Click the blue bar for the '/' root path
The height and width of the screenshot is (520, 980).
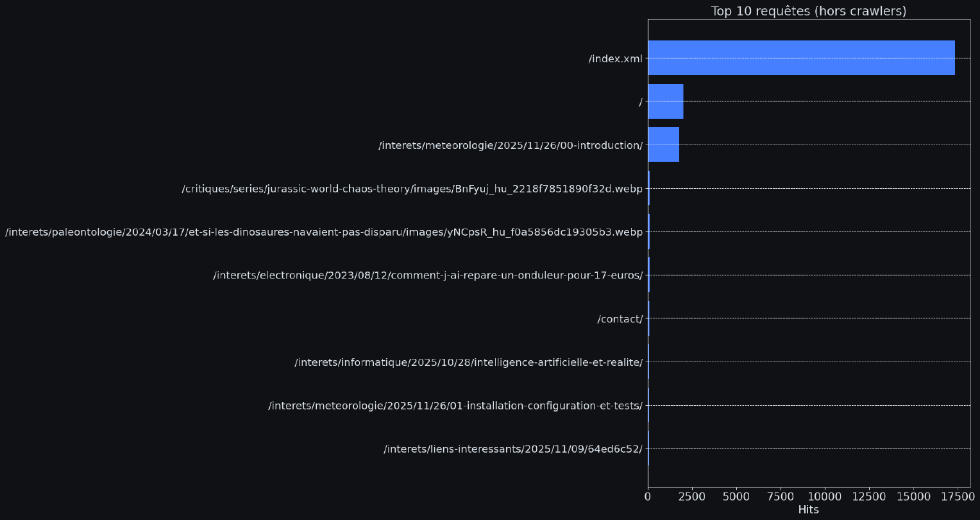pyautogui.click(x=665, y=101)
